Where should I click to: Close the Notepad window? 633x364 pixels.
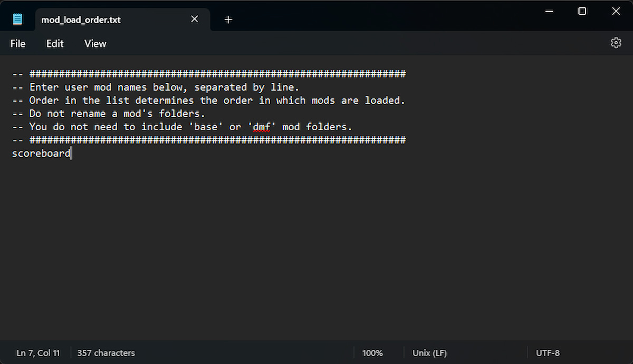tap(616, 11)
